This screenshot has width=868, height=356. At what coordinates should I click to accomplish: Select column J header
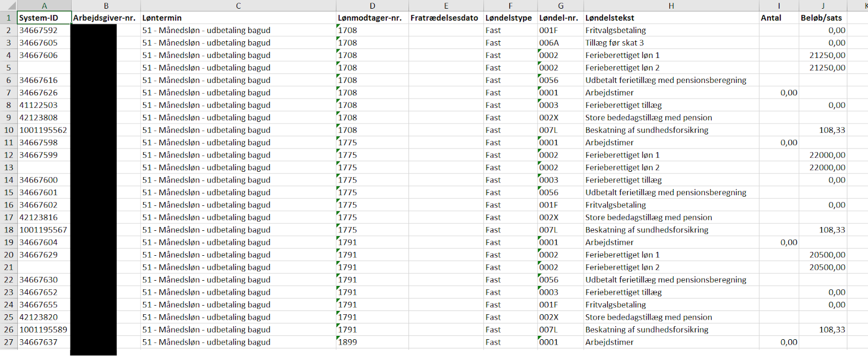[x=823, y=5]
